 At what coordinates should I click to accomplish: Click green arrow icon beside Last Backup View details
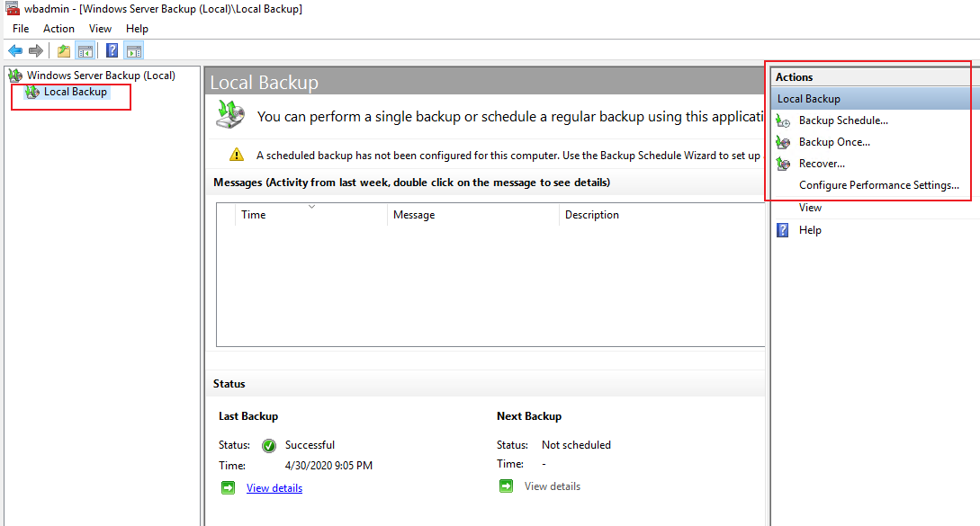click(x=228, y=488)
